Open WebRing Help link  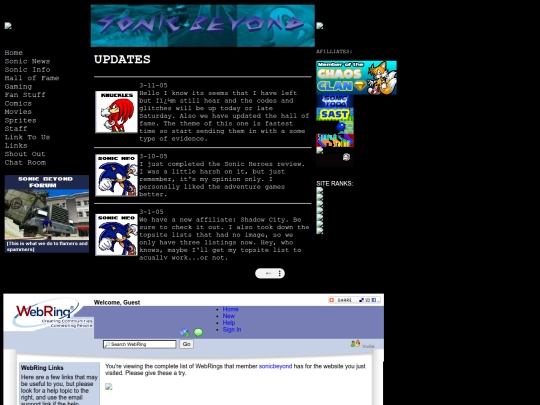point(229,323)
